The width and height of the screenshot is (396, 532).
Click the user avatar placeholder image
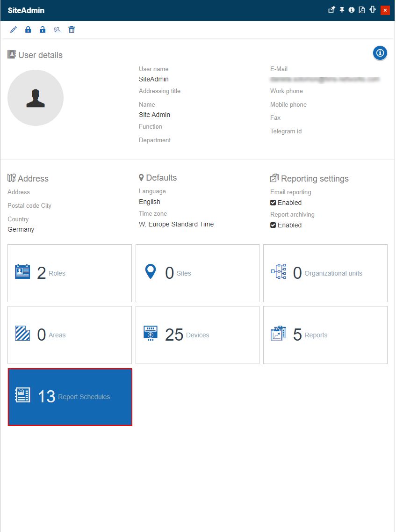point(36,98)
